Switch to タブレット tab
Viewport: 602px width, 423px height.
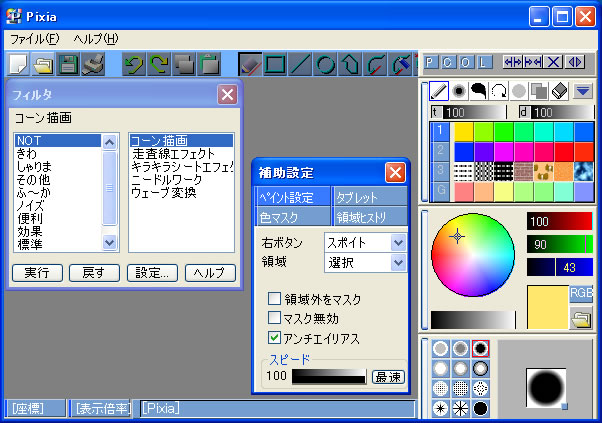pos(370,197)
